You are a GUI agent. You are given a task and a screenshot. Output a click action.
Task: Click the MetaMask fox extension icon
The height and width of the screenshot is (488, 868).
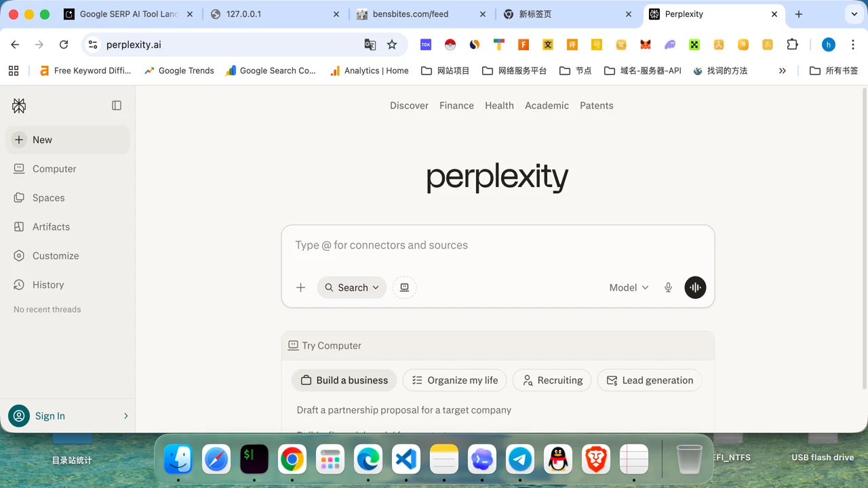[646, 45]
